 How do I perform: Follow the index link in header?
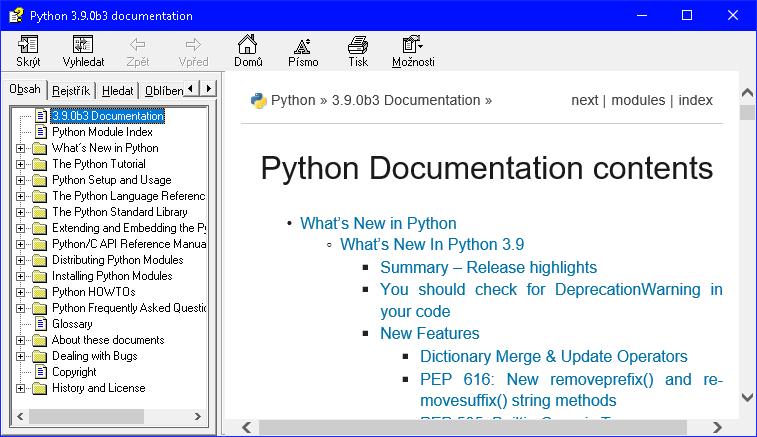point(696,100)
